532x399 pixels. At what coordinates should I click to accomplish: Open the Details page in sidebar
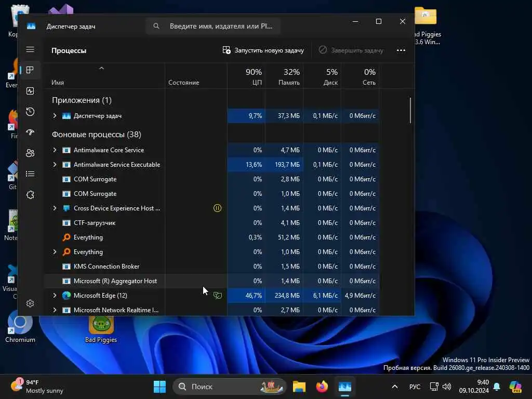coord(30,174)
